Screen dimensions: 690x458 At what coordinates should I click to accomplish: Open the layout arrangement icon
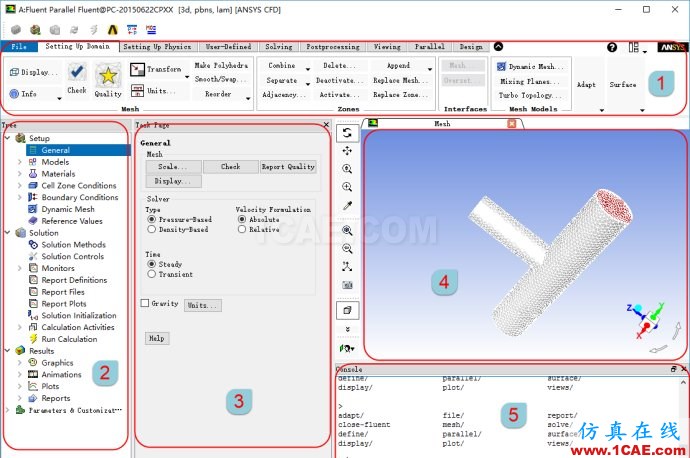634,47
